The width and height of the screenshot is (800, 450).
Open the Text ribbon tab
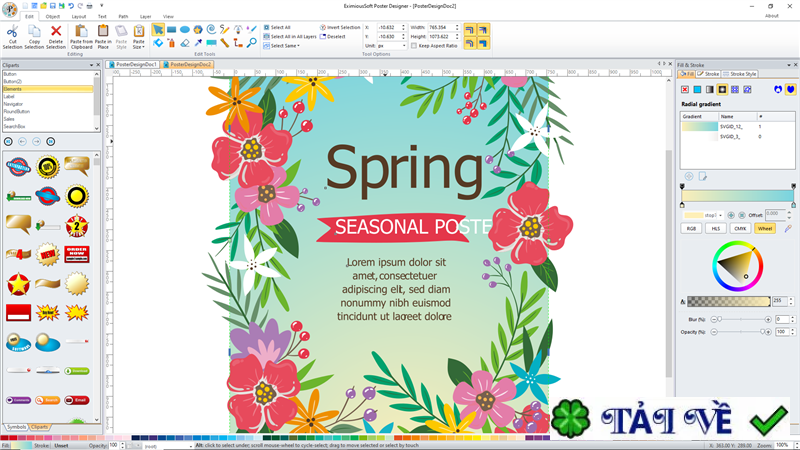coord(102,16)
